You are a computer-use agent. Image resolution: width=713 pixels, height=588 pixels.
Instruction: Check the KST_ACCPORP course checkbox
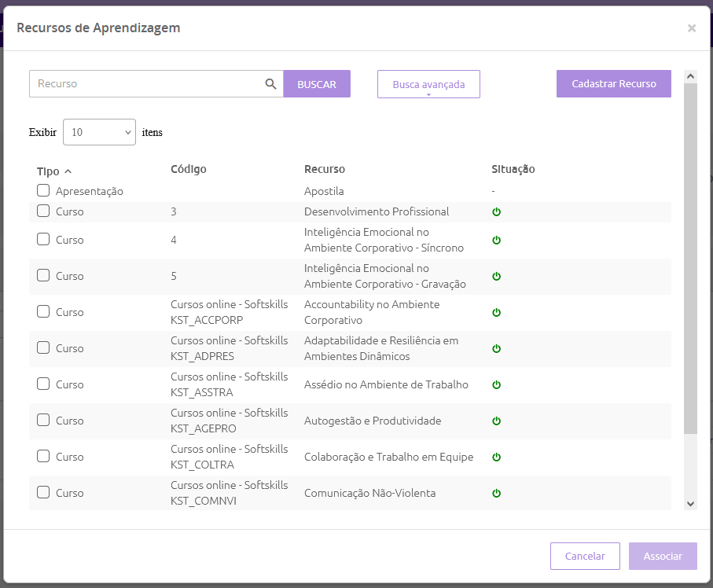point(43,311)
